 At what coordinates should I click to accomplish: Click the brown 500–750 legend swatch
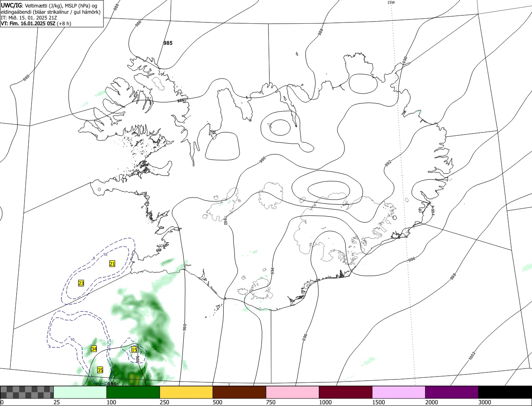point(239,392)
